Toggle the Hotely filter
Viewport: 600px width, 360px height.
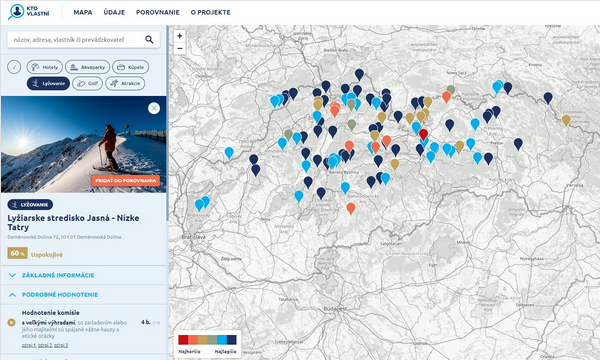coord(45,67)
